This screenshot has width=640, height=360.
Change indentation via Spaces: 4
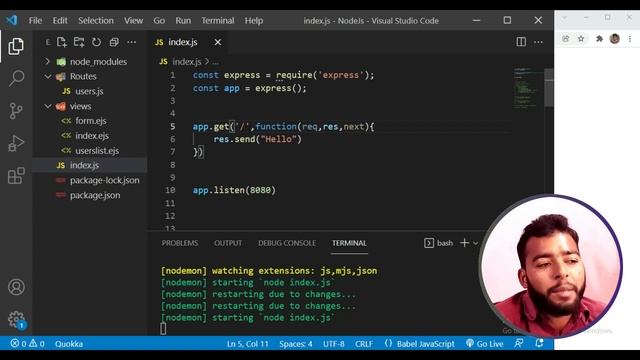coord(296,344)
